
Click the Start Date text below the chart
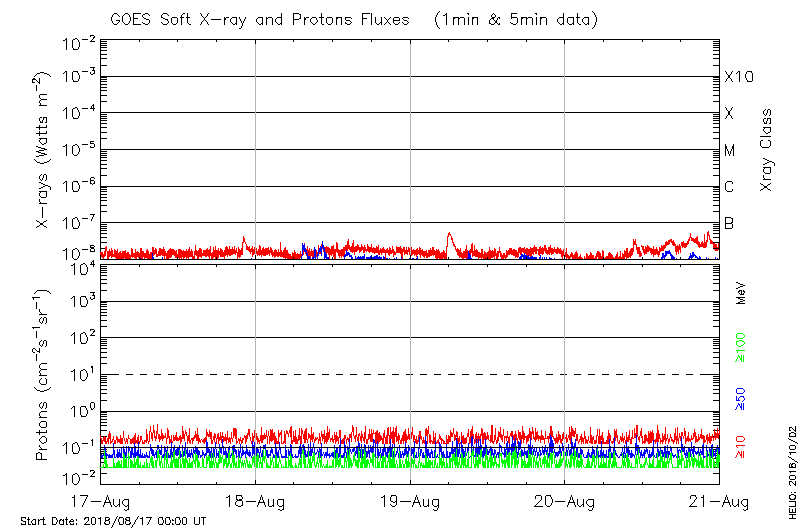(x=113, y=522)
